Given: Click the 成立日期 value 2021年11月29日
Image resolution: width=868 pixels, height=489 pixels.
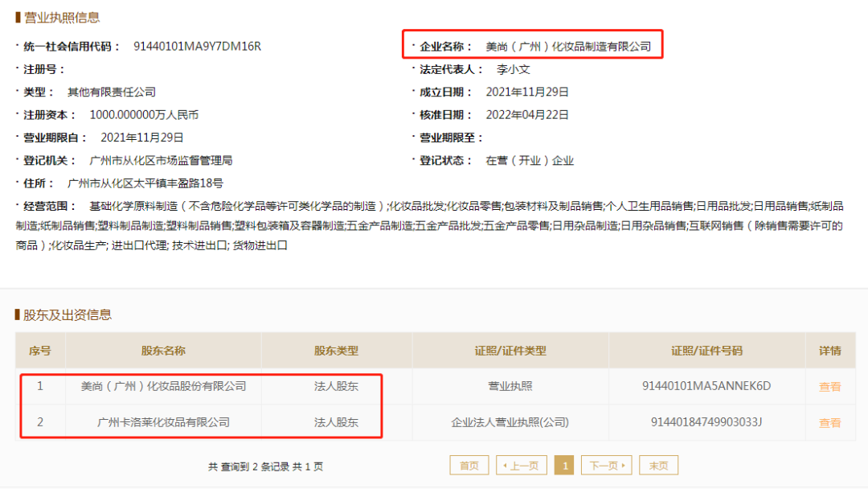Looking at the screenshot, I should click(527, 92).
